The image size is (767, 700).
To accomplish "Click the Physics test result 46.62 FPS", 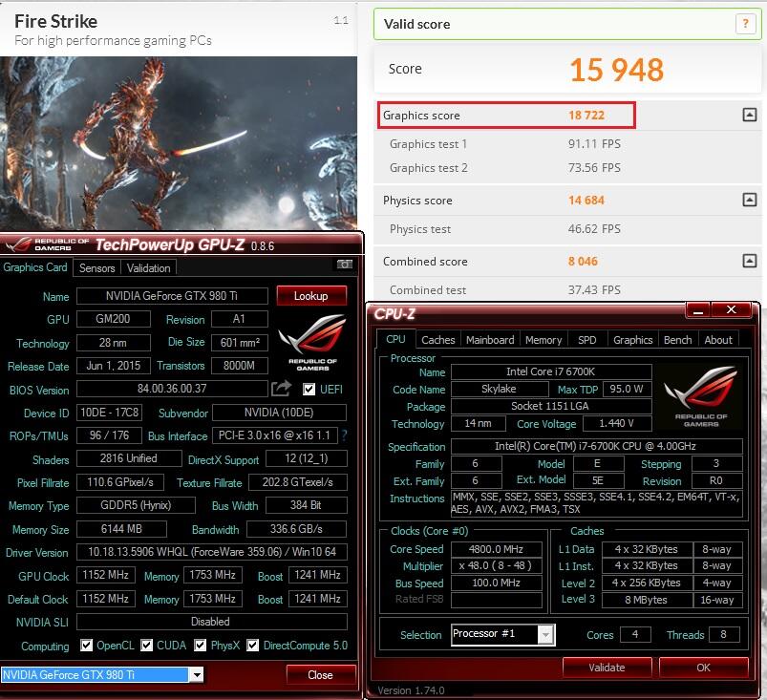I will pyautogui.click(x=594, y=229).
